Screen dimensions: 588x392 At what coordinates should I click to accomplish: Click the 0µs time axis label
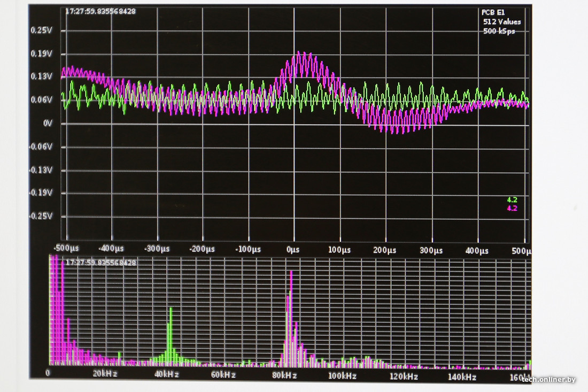[292, 250]
